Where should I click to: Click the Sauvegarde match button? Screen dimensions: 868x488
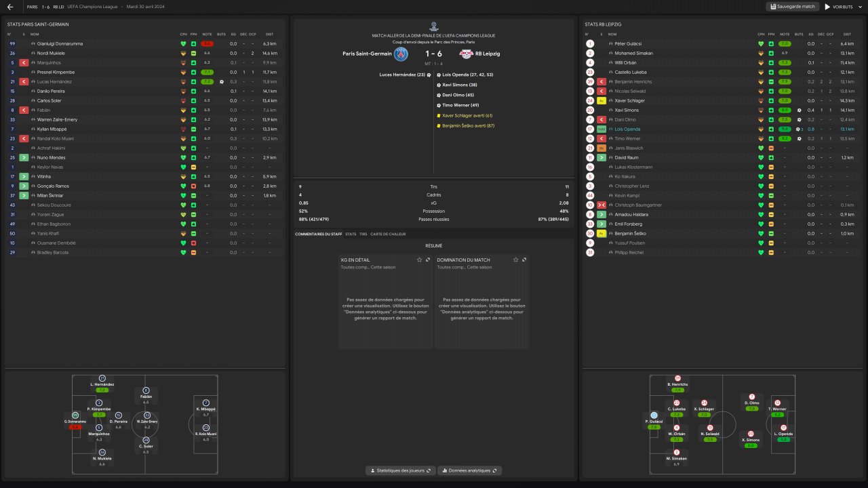click(x=792, y=7)
